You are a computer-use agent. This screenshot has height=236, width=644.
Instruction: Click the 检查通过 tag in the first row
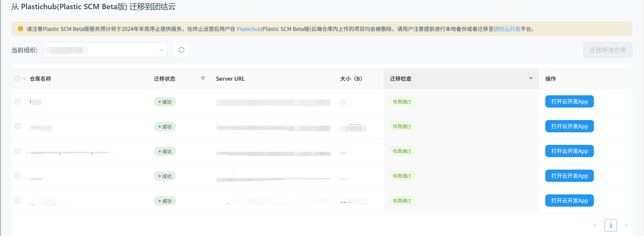[x=402, y=101]
